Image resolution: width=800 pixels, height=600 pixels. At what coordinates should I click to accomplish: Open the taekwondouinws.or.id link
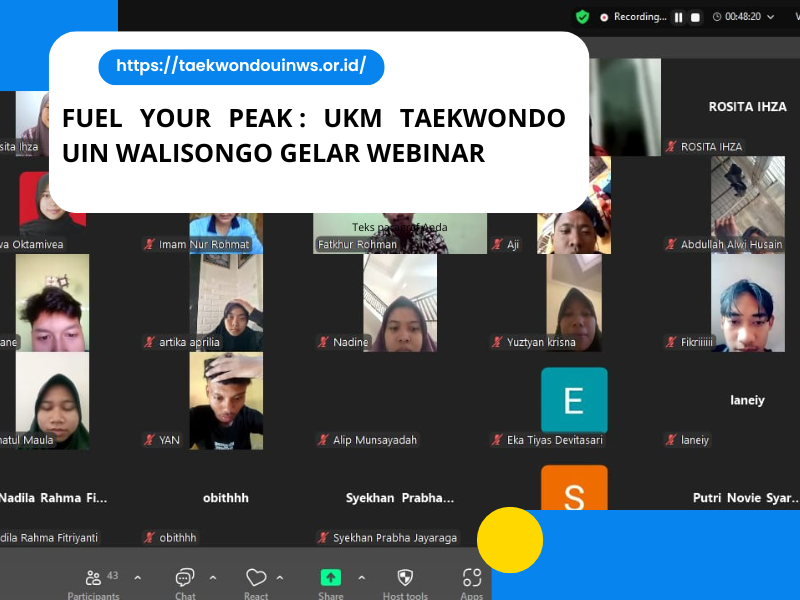point(241,67)
